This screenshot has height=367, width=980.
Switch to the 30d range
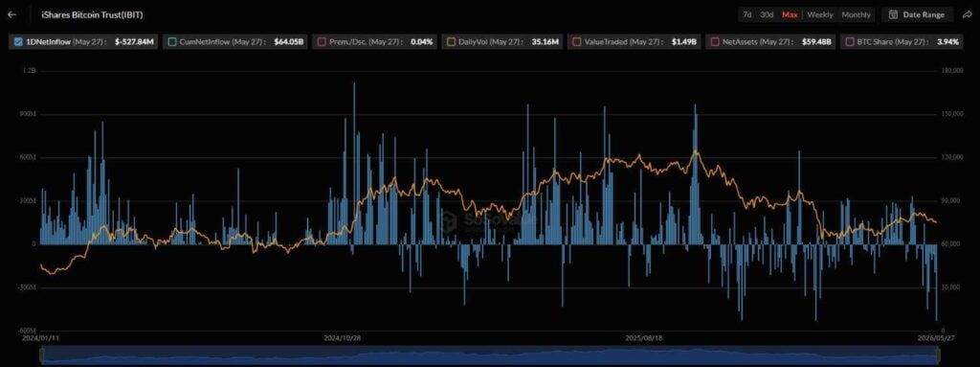[767, 14]
